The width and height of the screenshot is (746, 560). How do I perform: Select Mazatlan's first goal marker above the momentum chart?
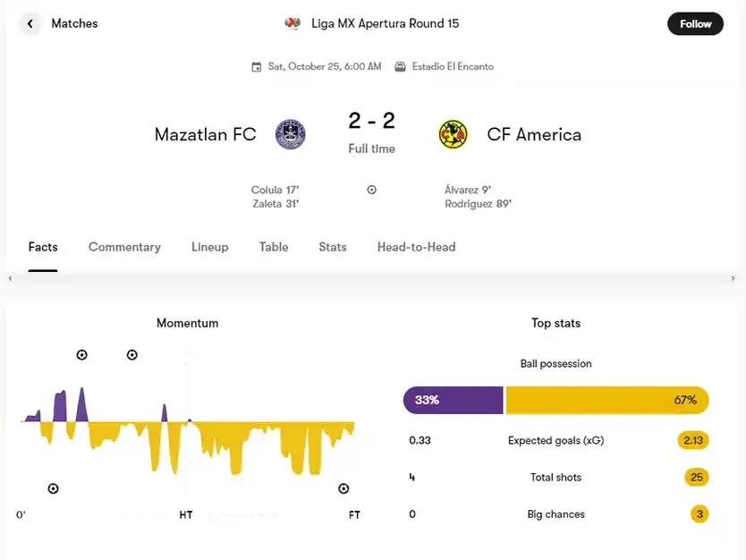[x=81, y=354]
